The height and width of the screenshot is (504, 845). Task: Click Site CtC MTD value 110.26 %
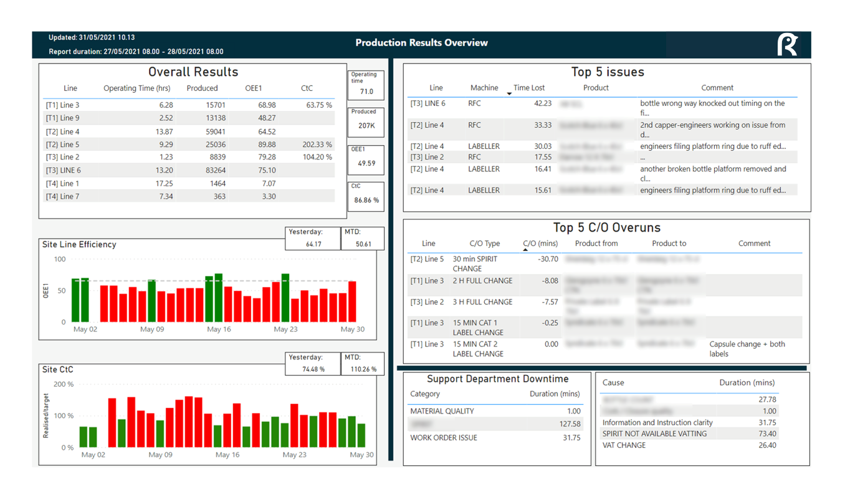363,369
